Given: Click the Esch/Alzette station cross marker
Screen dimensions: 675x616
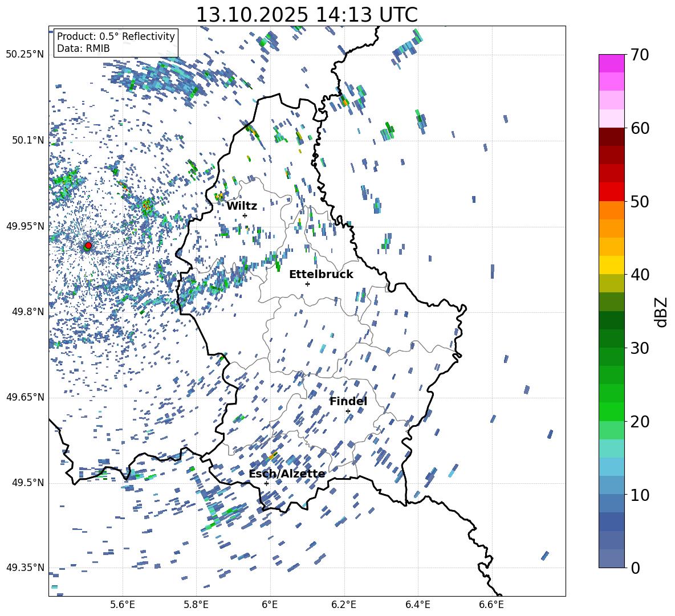Looking at the screenshot, I should pyautogui.click(x=266, y=483).
